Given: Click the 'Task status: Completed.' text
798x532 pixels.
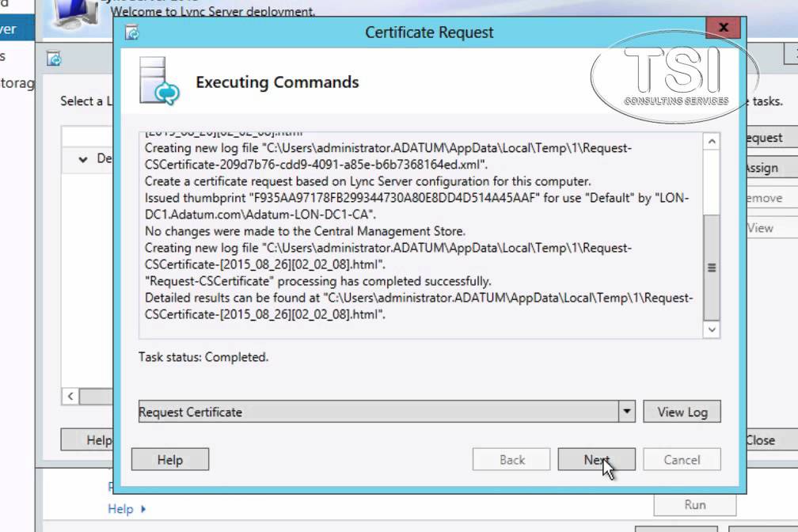Looking at the screenshot, I should tap(203, 357).
